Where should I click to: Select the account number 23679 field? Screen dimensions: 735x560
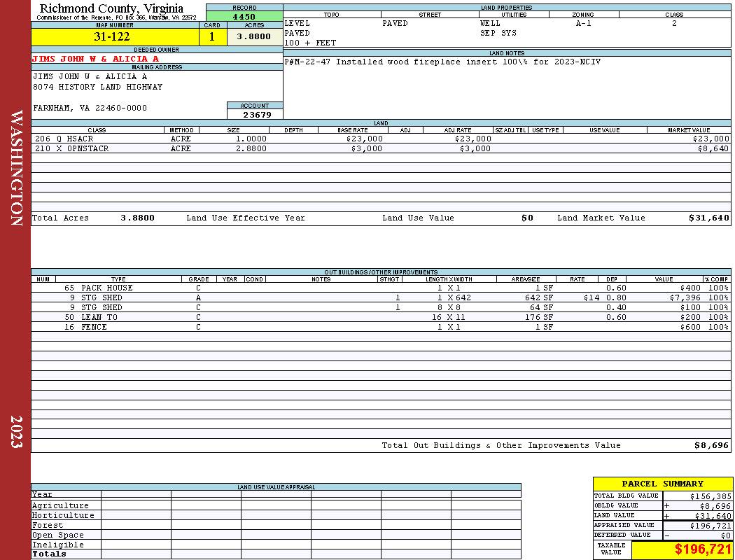(255, 114)
